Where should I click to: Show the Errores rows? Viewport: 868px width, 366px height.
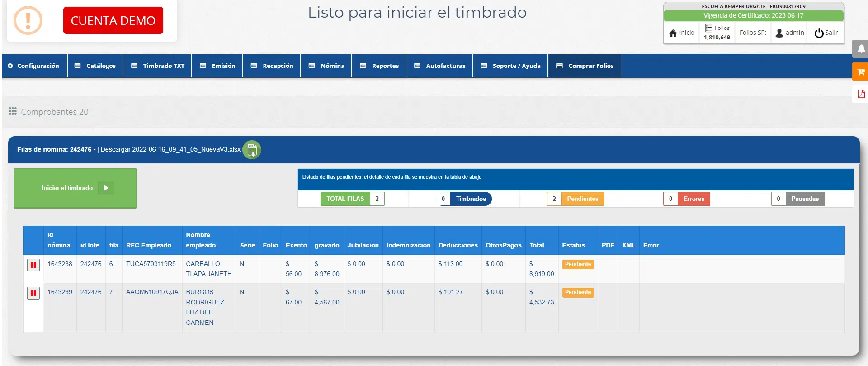693,199
